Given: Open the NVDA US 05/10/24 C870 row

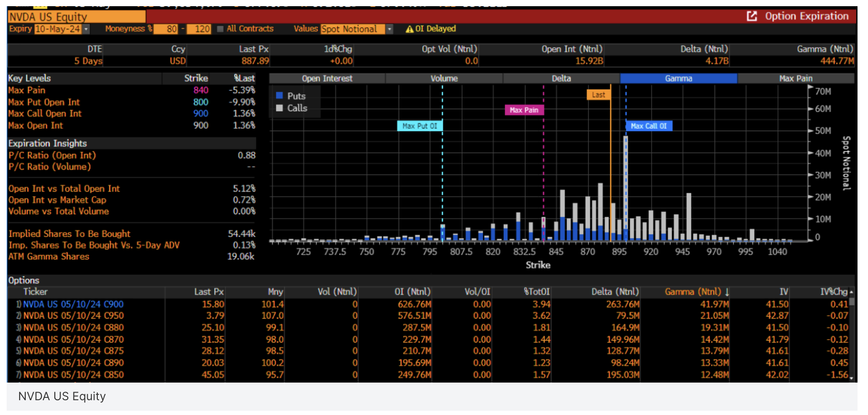Looking at the screenshot, I should pyautogui.click(x=429, y=340).
